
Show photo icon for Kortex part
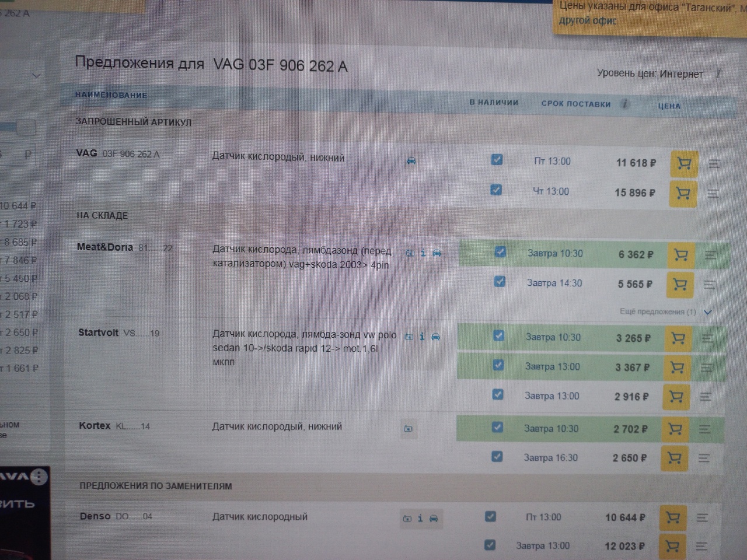click(x=408, y=429)
